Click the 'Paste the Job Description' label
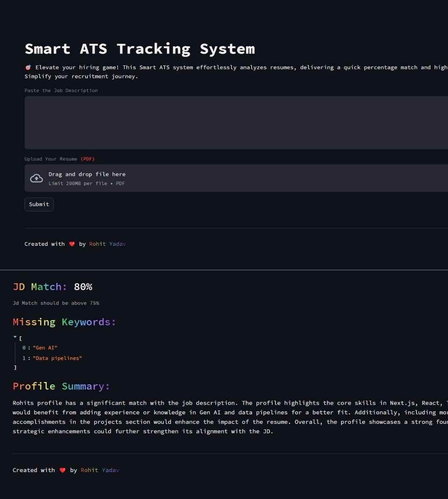Viewport: 448px width, 499px height. point(61,90)
